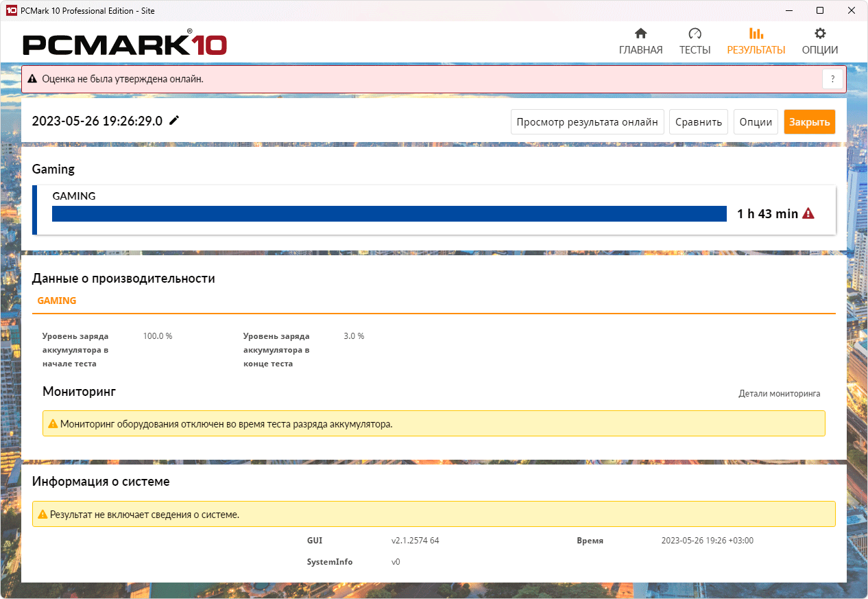Click the question mark help button in alert
This screenshot has height=599, width=868.
pyautogui.click(x=832, y=79)
